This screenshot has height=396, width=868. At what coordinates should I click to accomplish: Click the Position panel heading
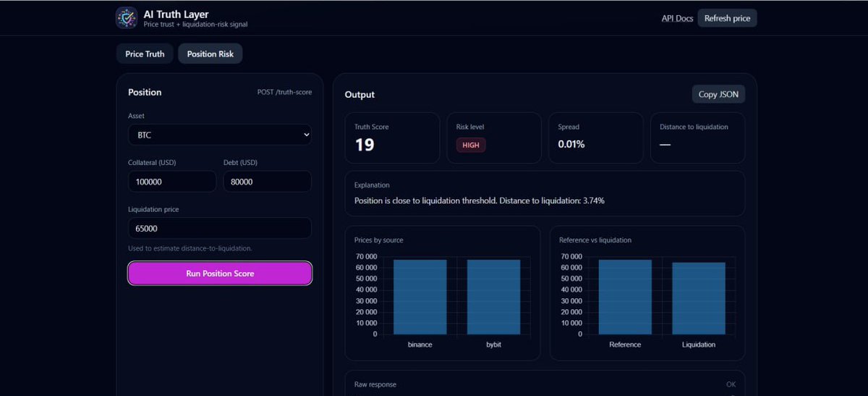pos(145,92)
